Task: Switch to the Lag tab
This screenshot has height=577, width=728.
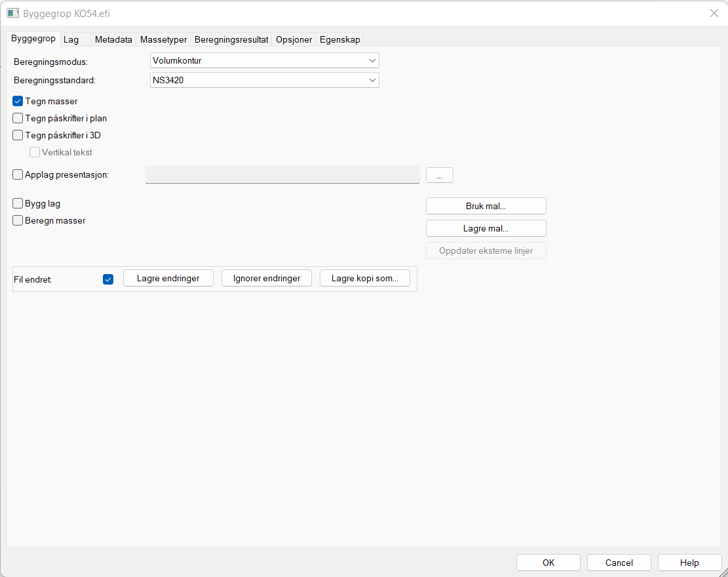Action: [x=71, y=40]
